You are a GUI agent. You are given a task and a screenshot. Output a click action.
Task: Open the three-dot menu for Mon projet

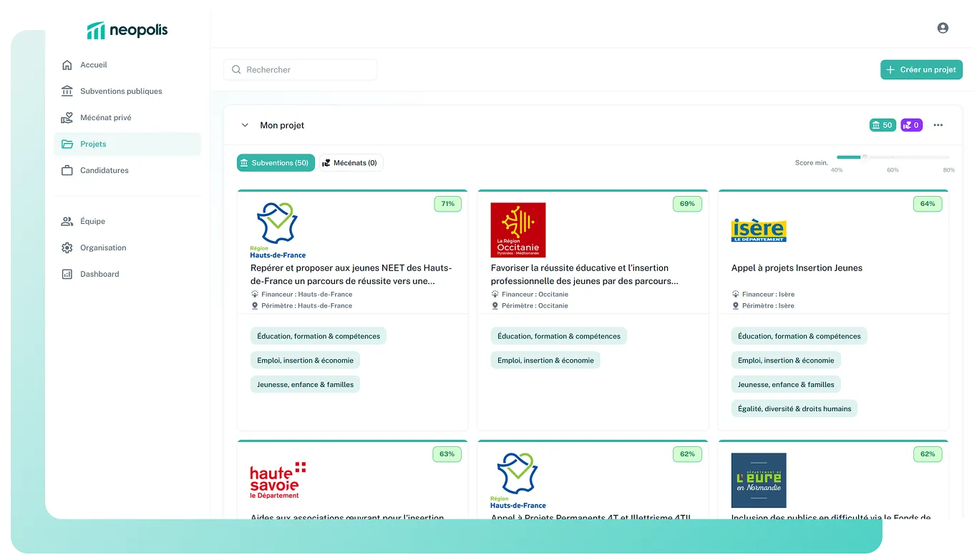938,125
